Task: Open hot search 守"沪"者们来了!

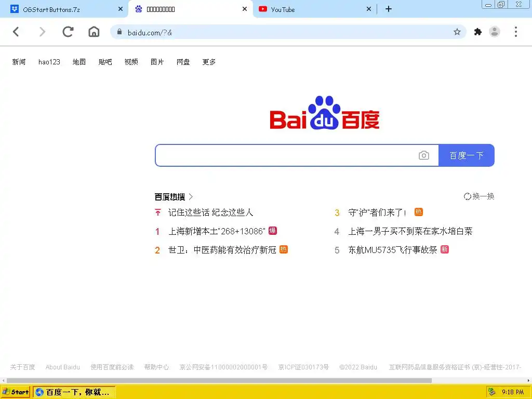Action: tap(378, 212)
